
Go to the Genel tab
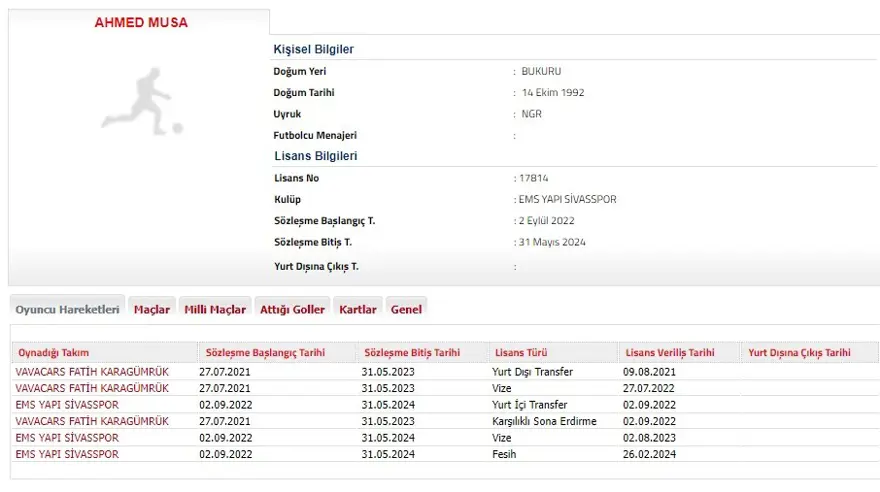(406, 309)
